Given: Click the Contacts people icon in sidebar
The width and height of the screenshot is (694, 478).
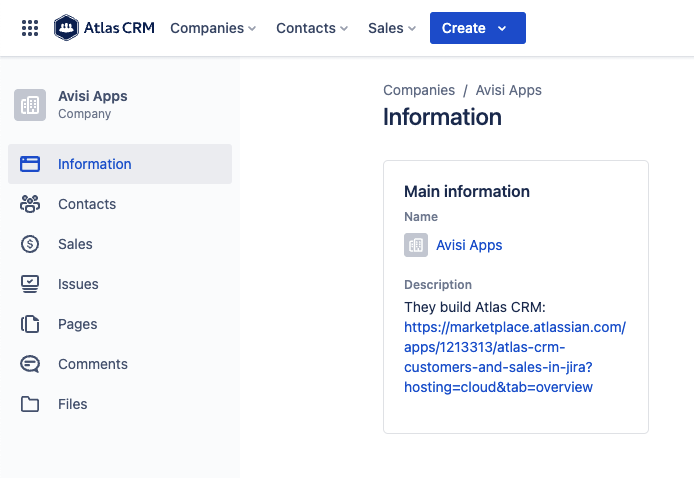Looking at the screenshot, I should pos(30,204).
